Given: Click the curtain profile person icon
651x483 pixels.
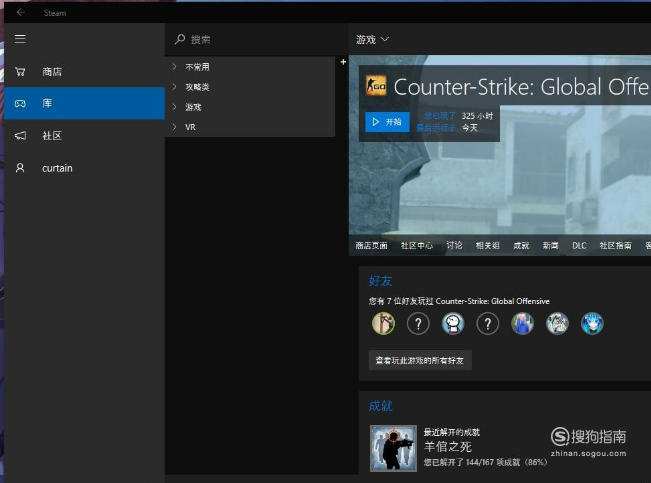Looking at the screenshot, I should 20,168.
